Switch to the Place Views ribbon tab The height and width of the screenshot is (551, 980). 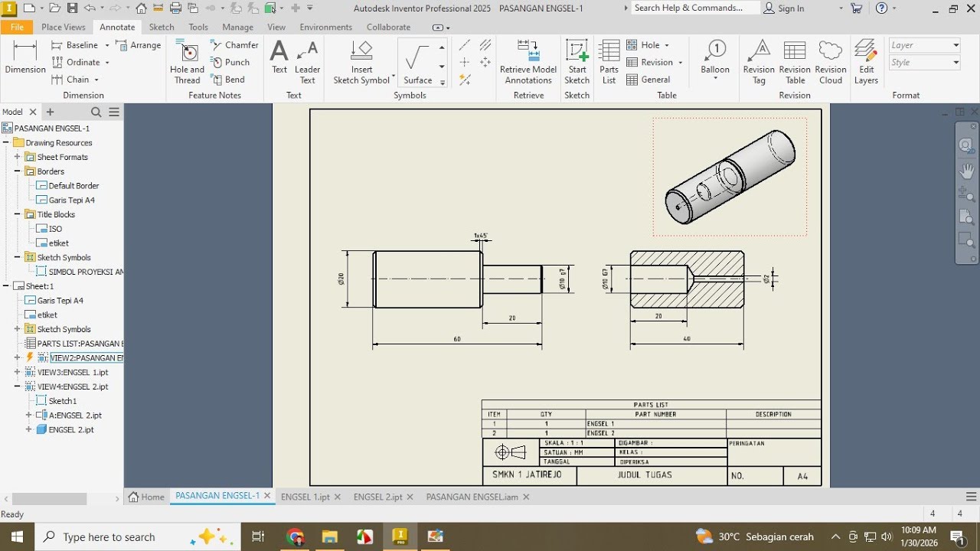point(63,27)
